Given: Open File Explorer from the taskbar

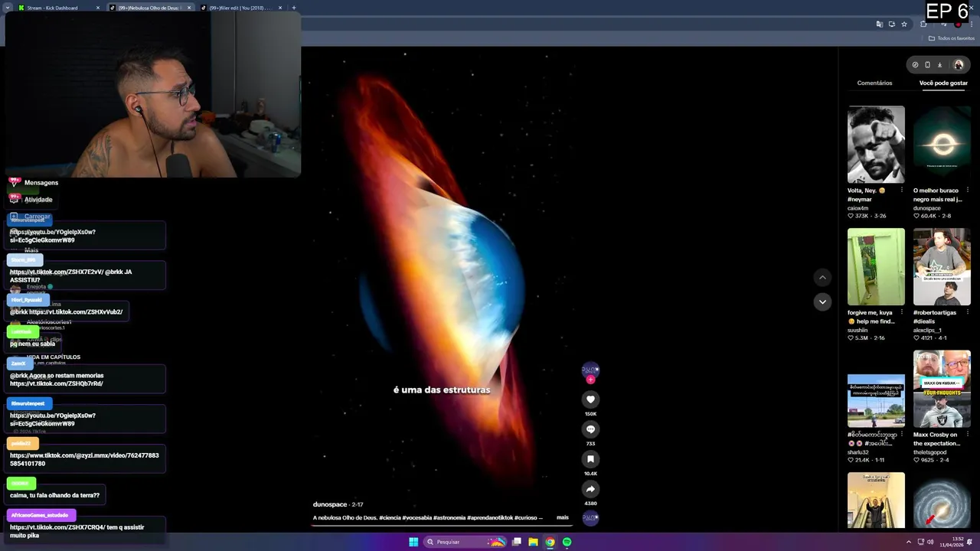Looking at the screenshot, I should (533, 542).
